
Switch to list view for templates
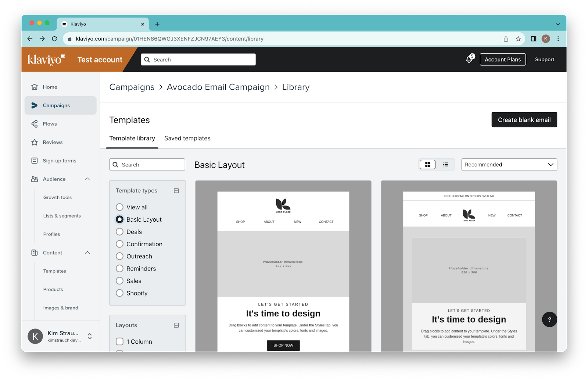[445, 164]
